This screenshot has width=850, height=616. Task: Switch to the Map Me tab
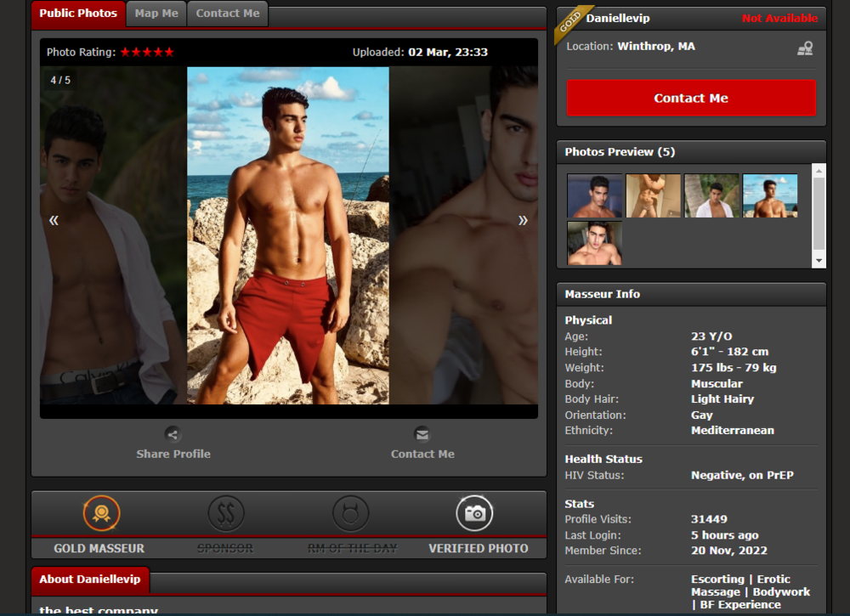click(156, 14)
